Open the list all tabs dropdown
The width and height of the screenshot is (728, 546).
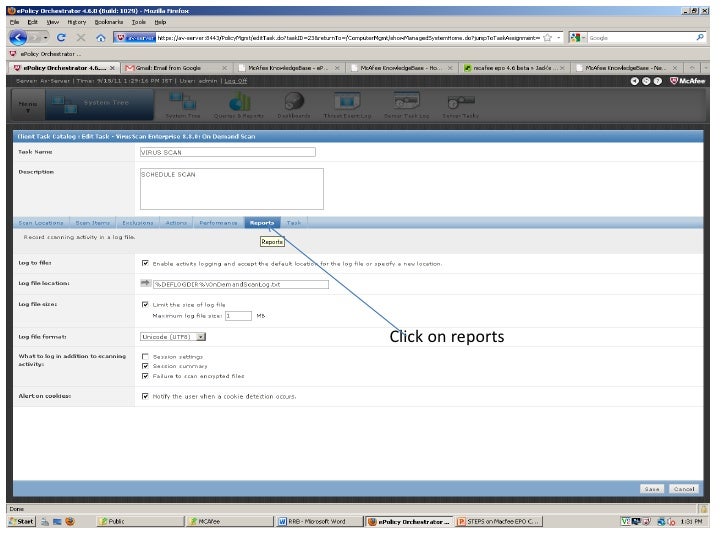705,68
